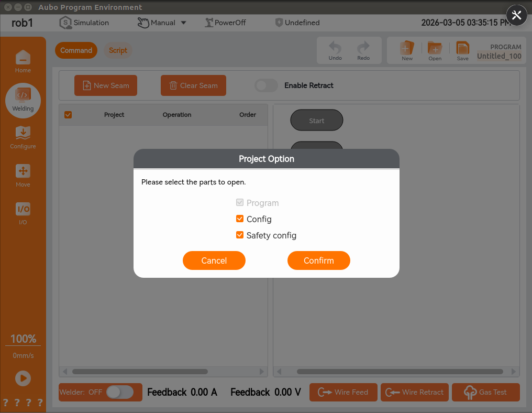Viewport: 532px width, 413px height.
Task: Cancel the Project Option dialog
Action: click(x=214, y=260)
